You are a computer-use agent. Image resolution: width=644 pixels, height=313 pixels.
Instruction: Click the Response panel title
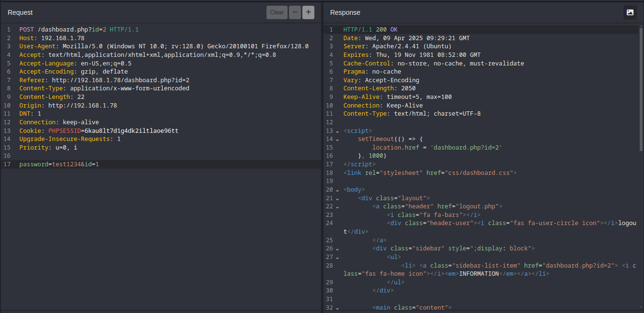point(345,12)
